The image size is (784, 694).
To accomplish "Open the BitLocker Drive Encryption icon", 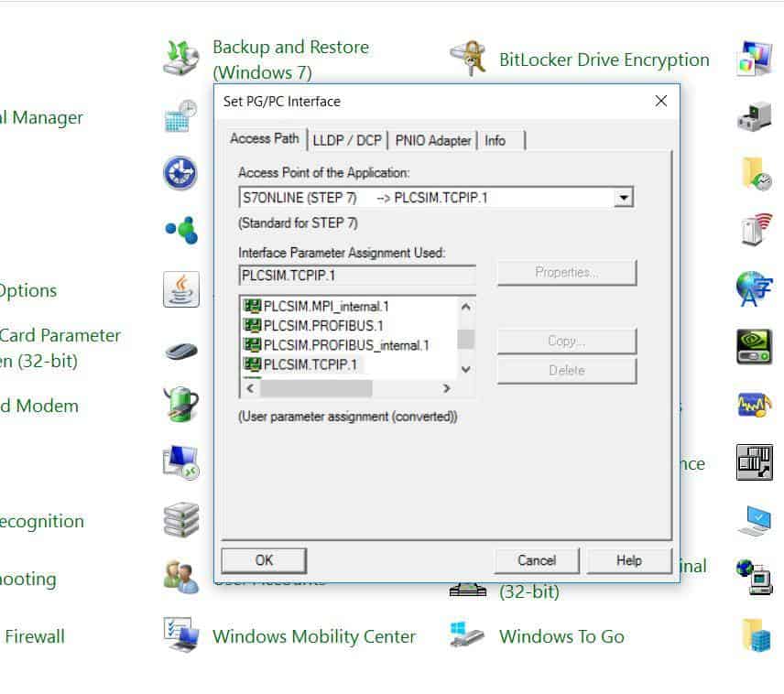I will (468, 59).
